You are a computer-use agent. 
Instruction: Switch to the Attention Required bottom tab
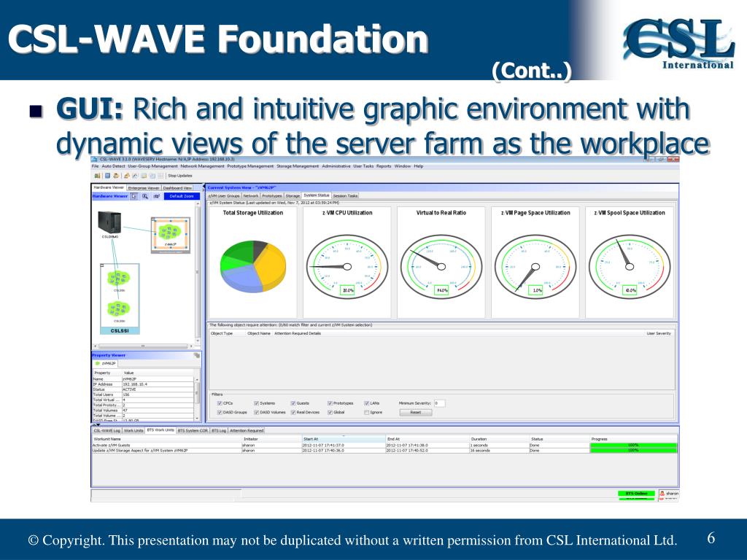point(247,430)
